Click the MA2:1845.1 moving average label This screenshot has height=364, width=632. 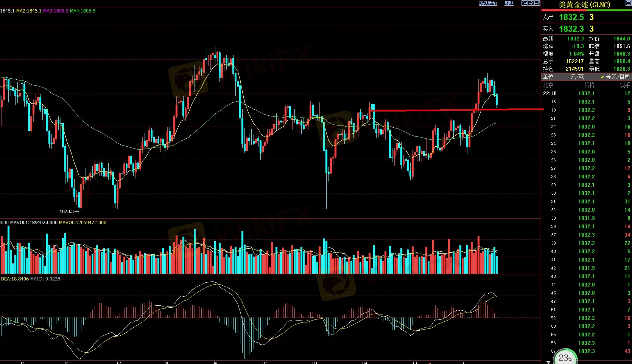[x=29, y=11]
